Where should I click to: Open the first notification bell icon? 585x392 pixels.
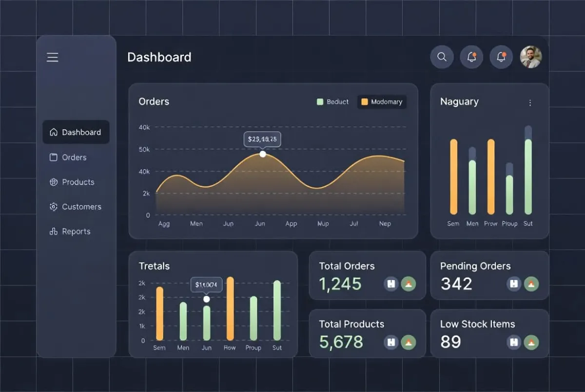point(471,57)
